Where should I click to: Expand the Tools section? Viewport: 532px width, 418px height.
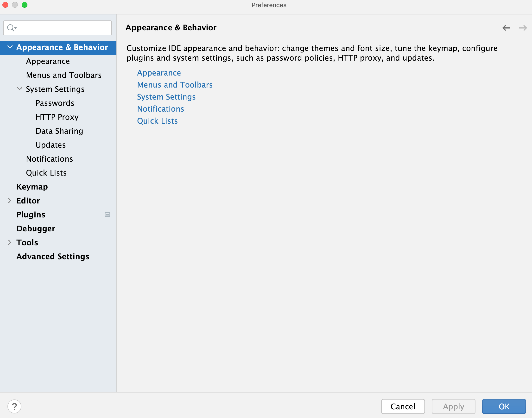pos(10,242)
